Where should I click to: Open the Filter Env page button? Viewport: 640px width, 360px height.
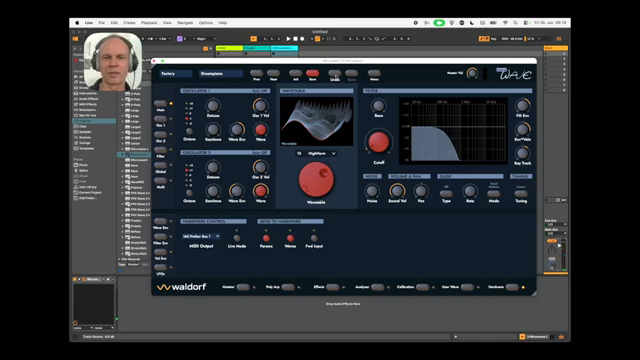[x=160, y=237]
